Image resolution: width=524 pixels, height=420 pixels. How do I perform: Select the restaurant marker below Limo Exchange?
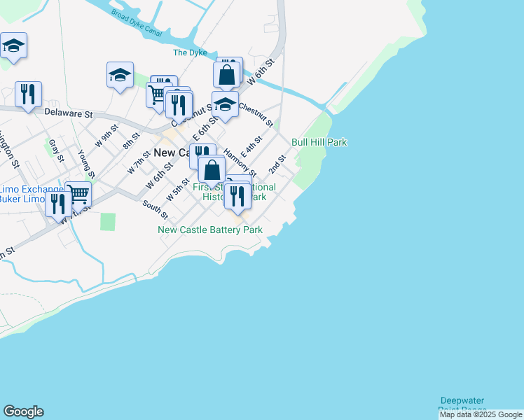(x=58, y=204)
